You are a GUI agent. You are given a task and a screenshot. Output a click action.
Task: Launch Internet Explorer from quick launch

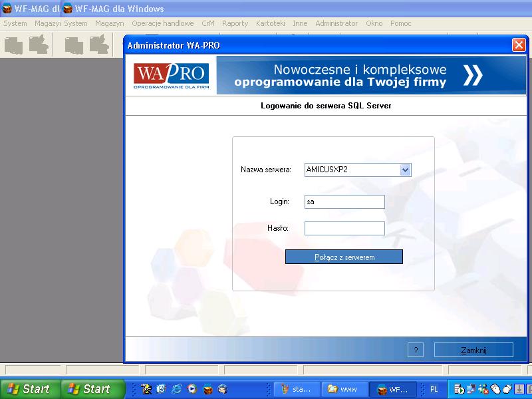pos(176,389)
